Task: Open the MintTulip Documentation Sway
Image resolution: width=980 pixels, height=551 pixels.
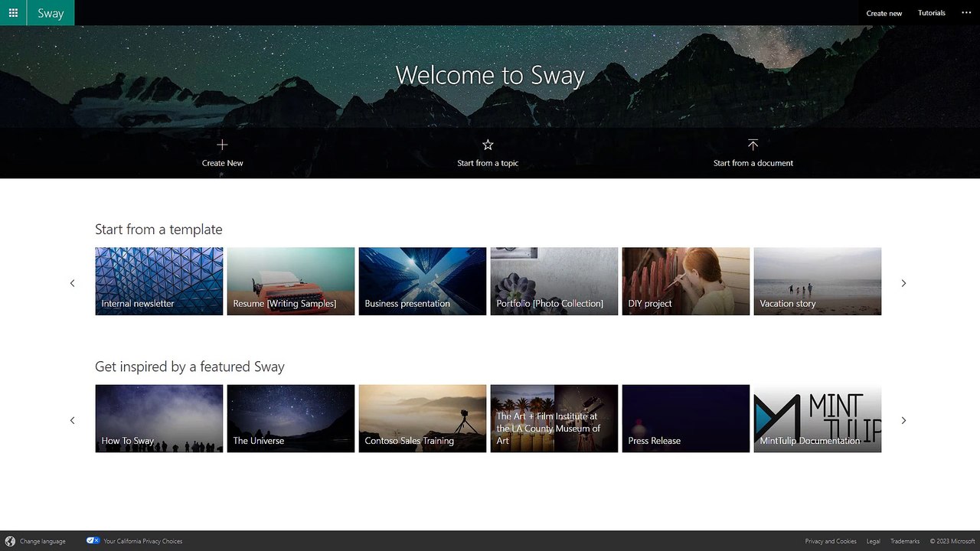Action: pos(818,419)
